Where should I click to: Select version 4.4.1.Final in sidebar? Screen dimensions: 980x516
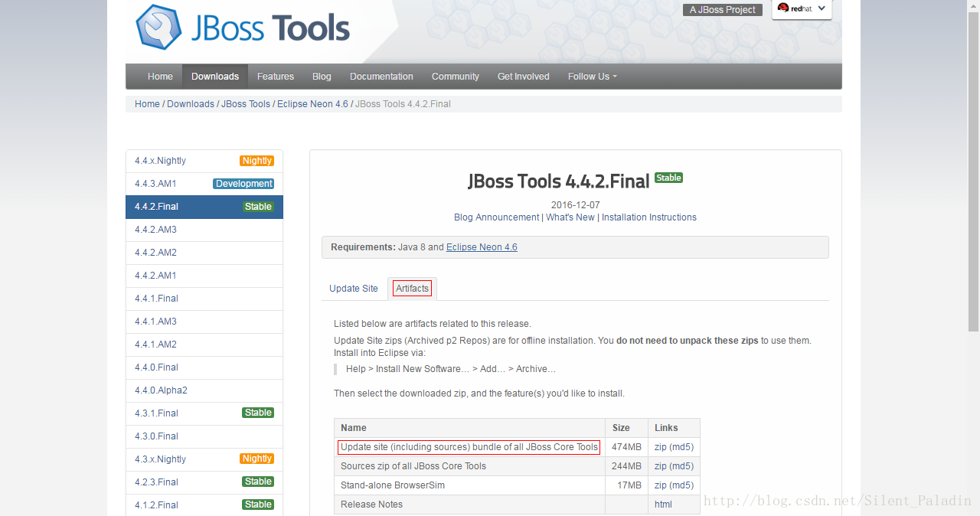[204, 299]
